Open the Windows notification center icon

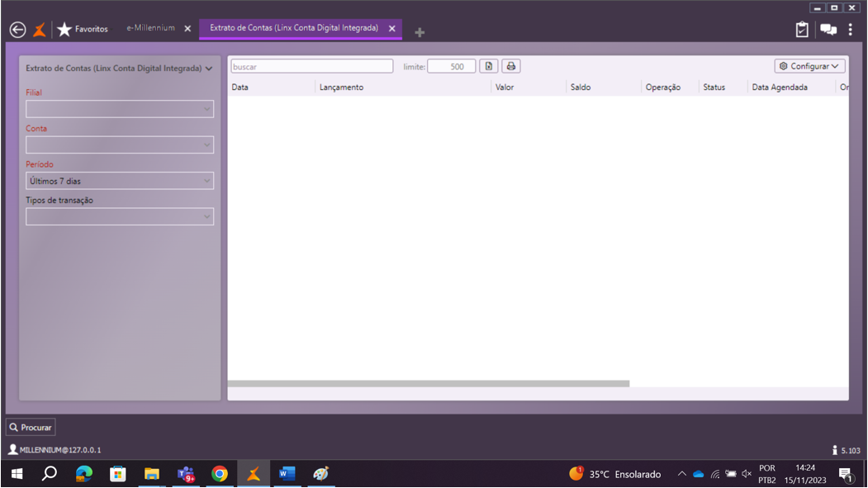click(846, 474)
